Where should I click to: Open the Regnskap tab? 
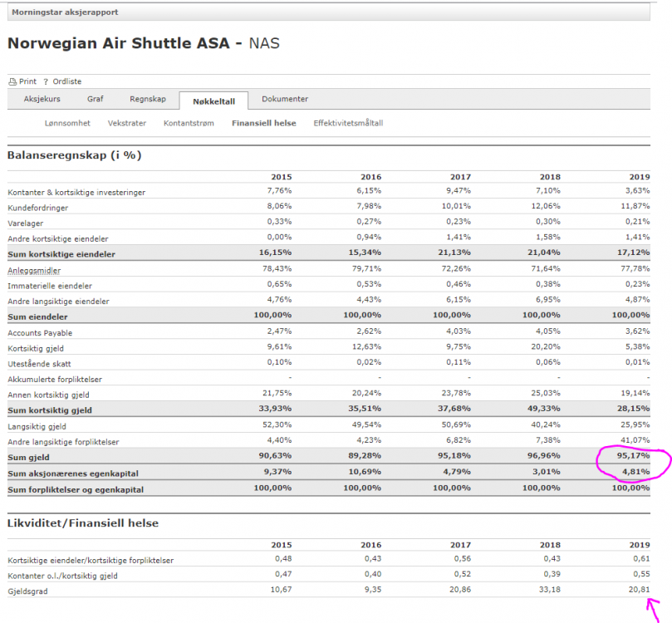pyautogui.click(x=148, y=99)
